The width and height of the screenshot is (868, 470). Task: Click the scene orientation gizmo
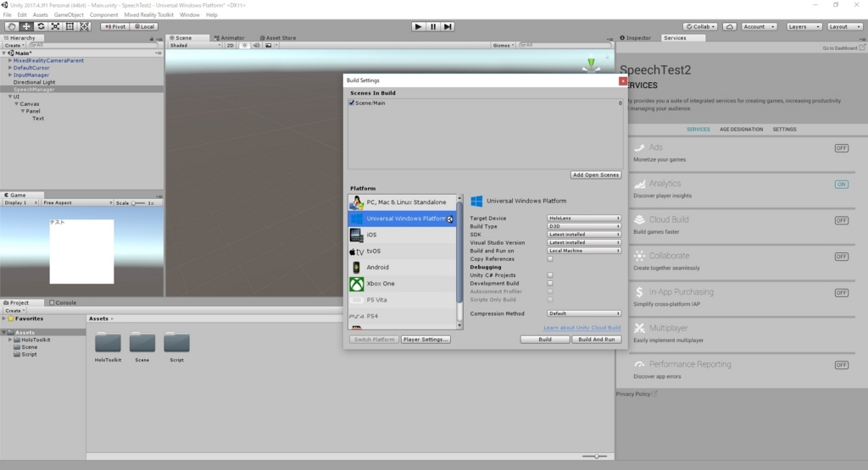click(x=591, y=64)
